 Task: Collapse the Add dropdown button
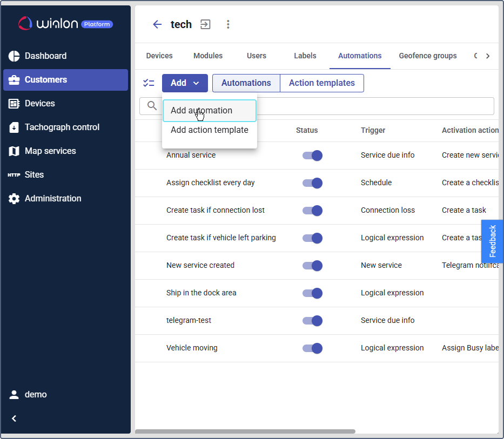[185, 83]
